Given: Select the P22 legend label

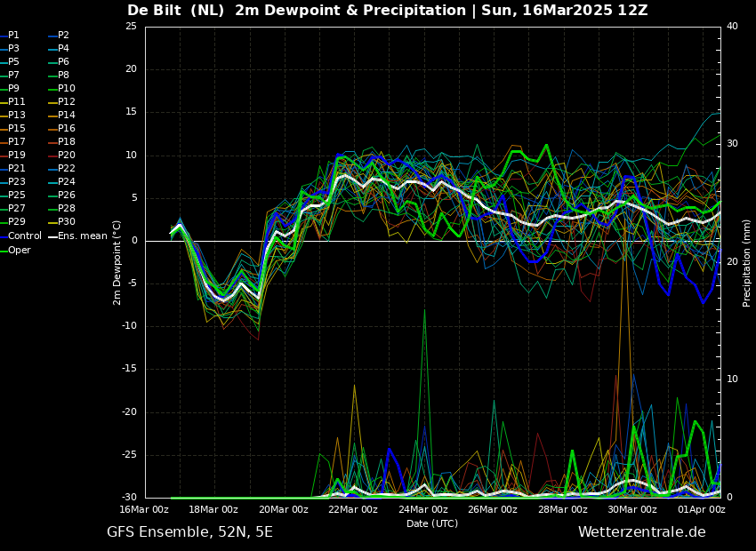Looking at the screenshot, I should 67,169.
